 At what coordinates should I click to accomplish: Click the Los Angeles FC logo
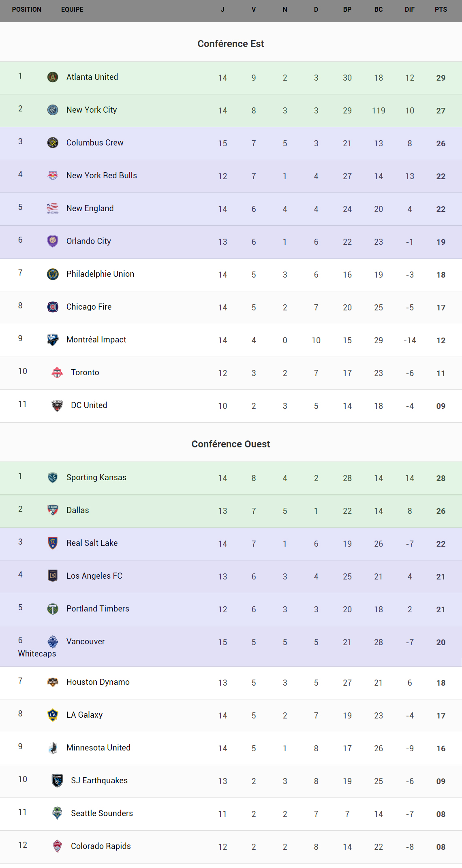tap(53, 576)
